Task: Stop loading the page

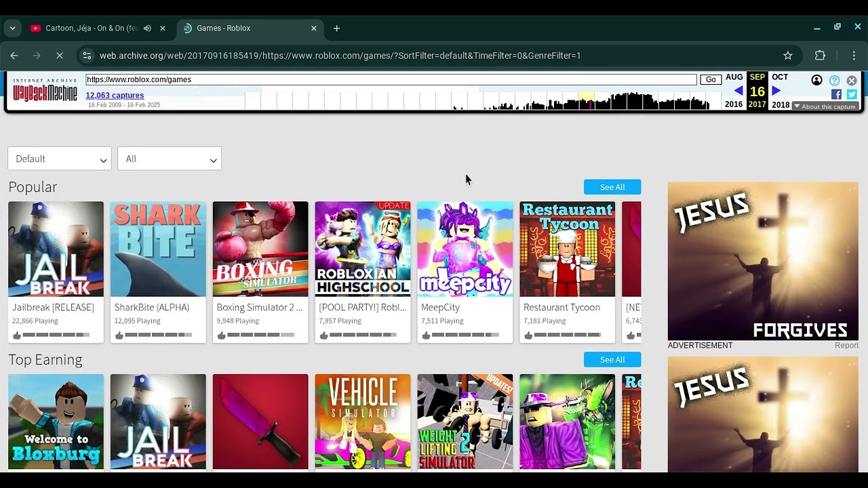Action: pyautogui.click(x=59, y=56)
